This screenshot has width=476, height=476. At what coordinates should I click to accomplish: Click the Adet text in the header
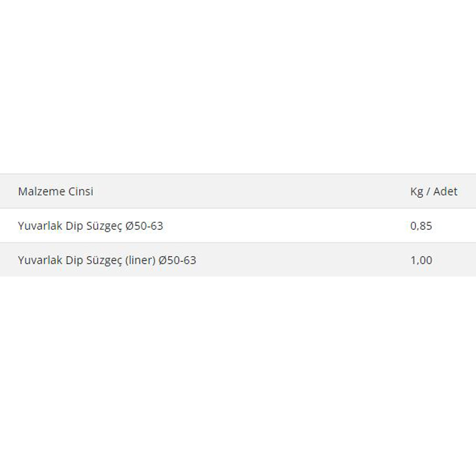[x=446, y=191]
